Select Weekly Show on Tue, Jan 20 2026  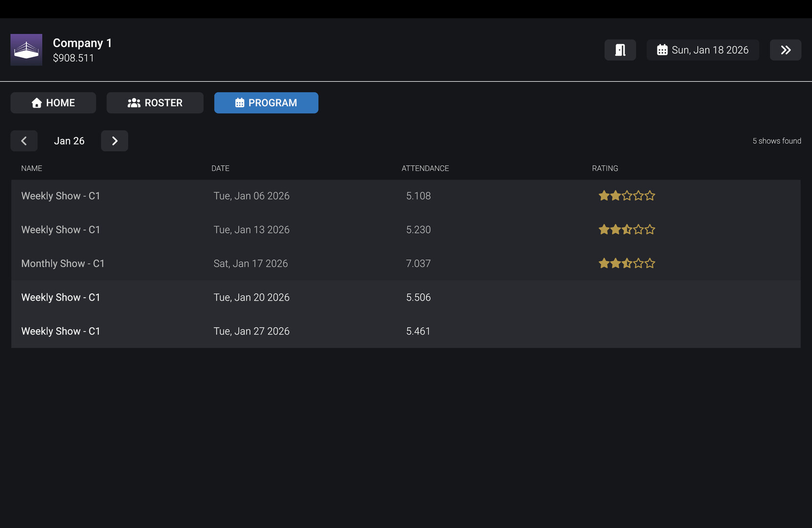pyautogui.click(x=61, y=297)
